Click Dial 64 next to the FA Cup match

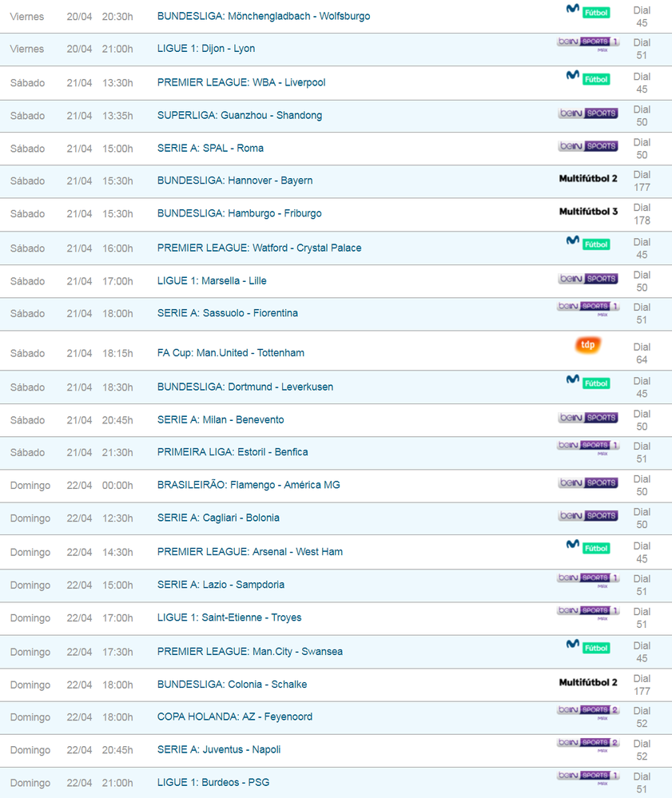642,351
